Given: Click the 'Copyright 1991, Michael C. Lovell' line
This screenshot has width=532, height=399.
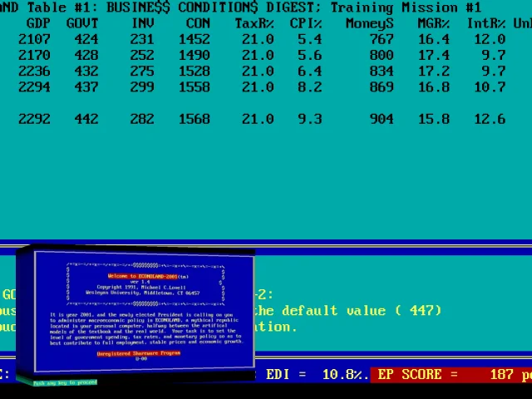Looking at the screenshot, I should (x=141, y=287).
